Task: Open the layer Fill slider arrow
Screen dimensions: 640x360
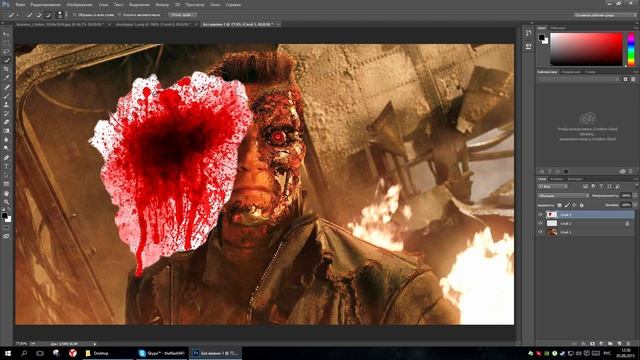Action: pos(634,205)
